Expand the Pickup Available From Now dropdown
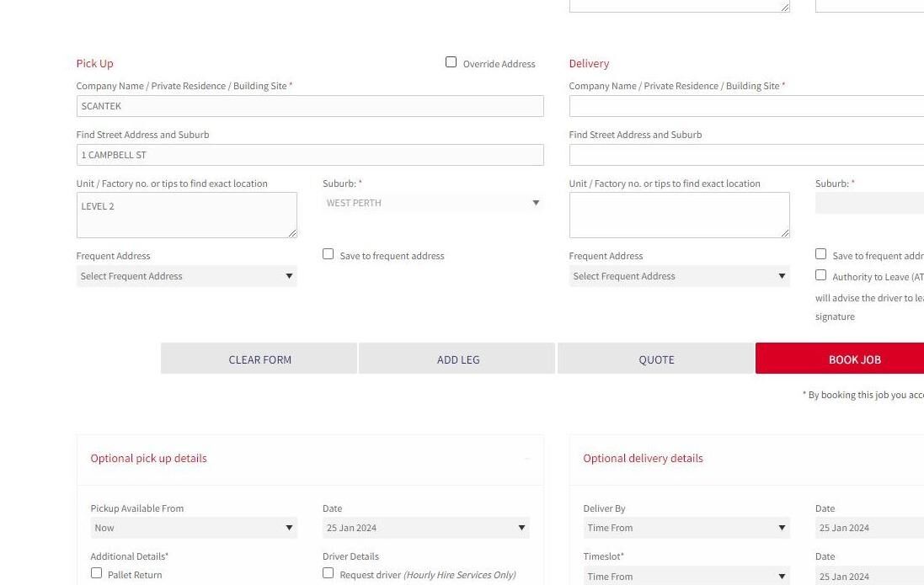Screen dimensions: 924x585 pos(194,528)
